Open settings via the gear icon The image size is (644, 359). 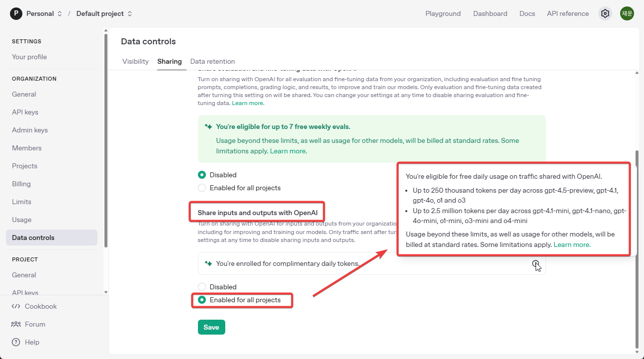605,13
